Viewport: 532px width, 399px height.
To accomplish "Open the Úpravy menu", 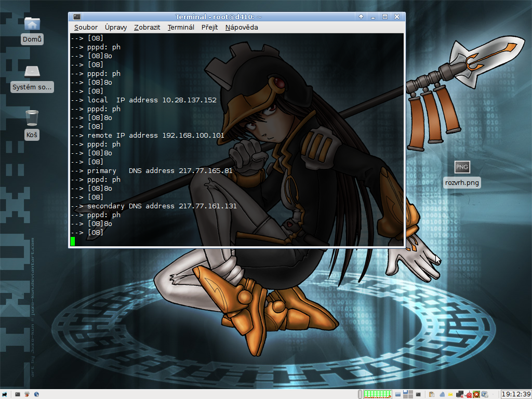I will pos(116,28).
